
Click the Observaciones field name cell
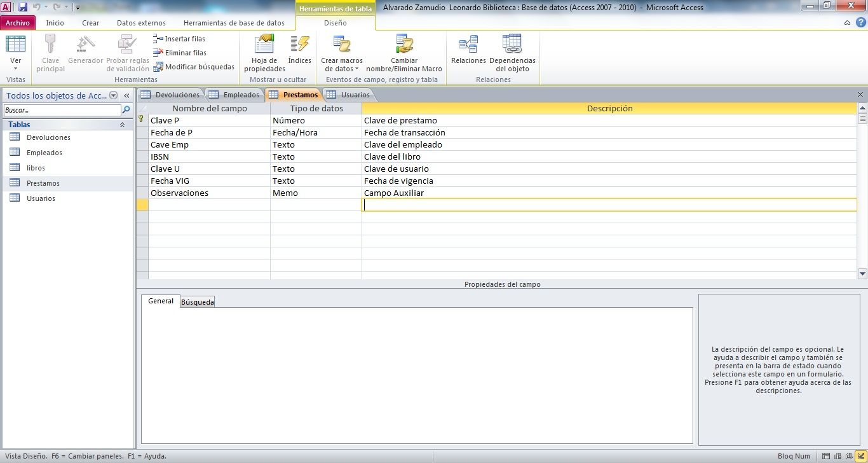click(x=209, y=193)
